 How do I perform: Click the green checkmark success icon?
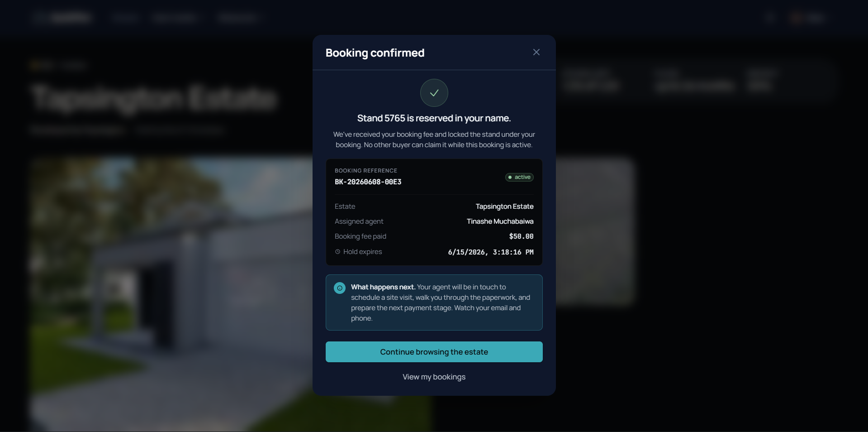tap(434, 93)
